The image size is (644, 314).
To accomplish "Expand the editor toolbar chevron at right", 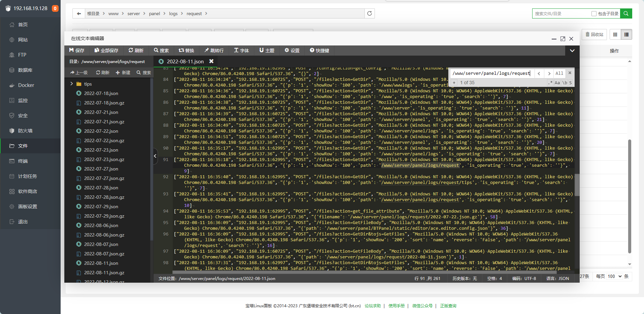I will (x=572, y=51).
